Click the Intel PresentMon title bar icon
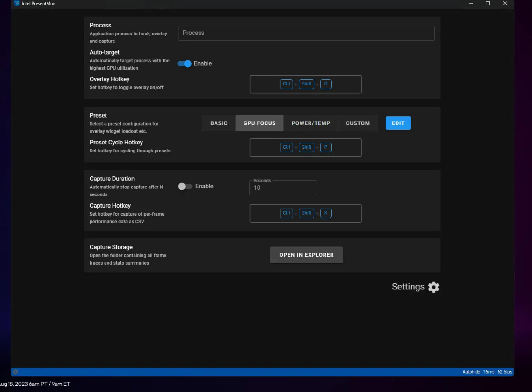This screenshot has height=392, width=532. 17,3
